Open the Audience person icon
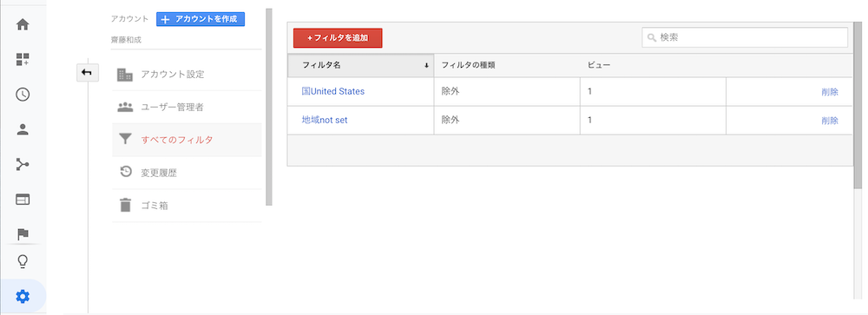Viewport: 868px width, 315px height. (x=23, y=129)
